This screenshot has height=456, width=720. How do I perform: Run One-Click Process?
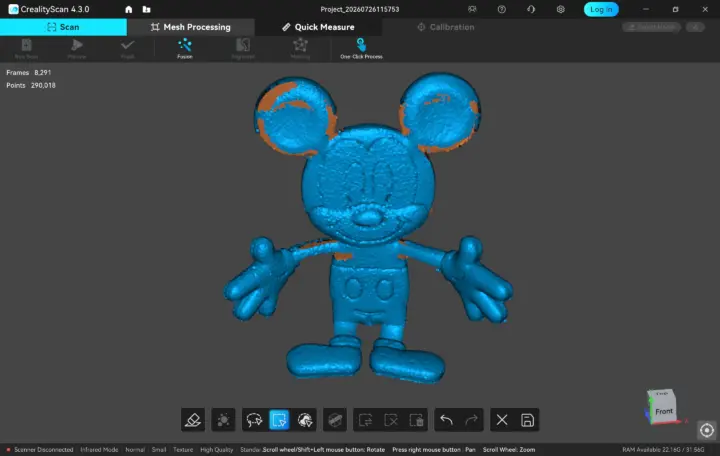click(x=361, y=49)
